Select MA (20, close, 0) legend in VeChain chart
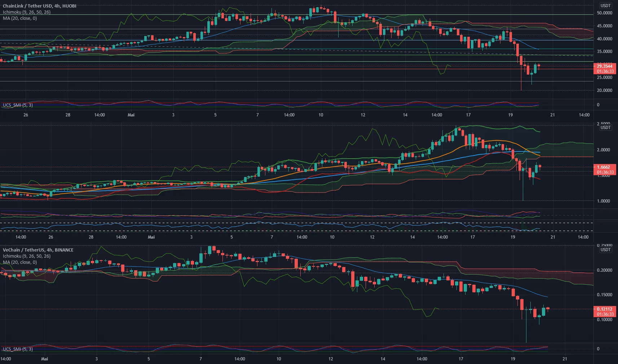 point(20,262)
